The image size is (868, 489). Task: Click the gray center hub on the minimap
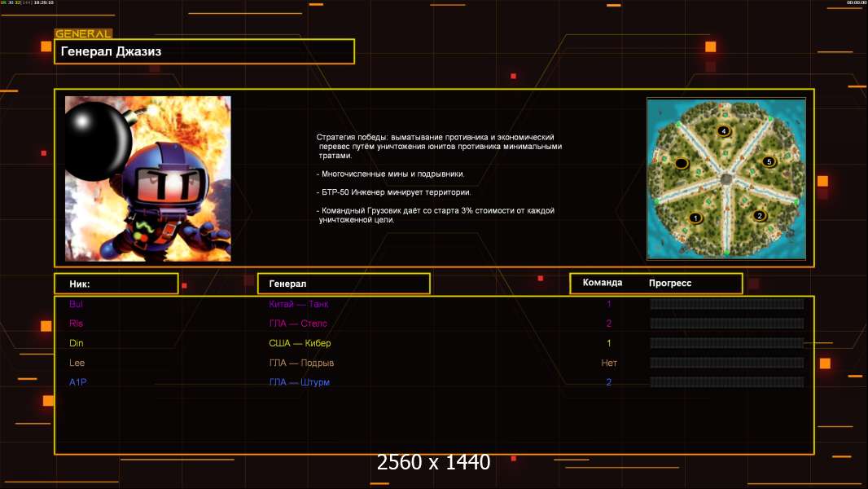click(x=726, y=178)
